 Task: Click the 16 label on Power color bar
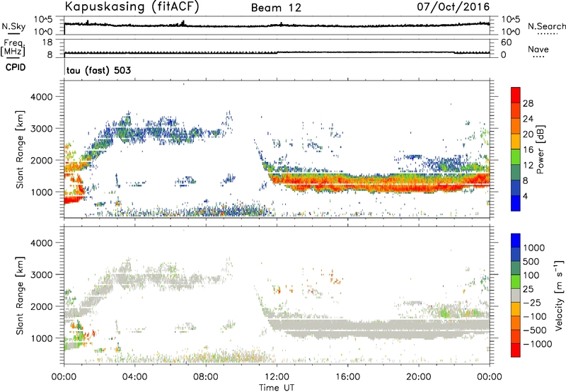click(528, 149)
